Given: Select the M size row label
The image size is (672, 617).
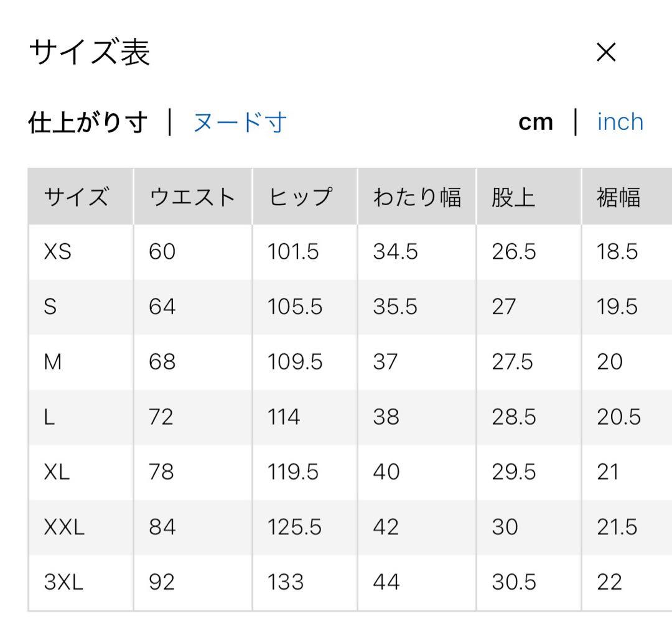Looking at the screenshot, I should (x=53, y=362).
